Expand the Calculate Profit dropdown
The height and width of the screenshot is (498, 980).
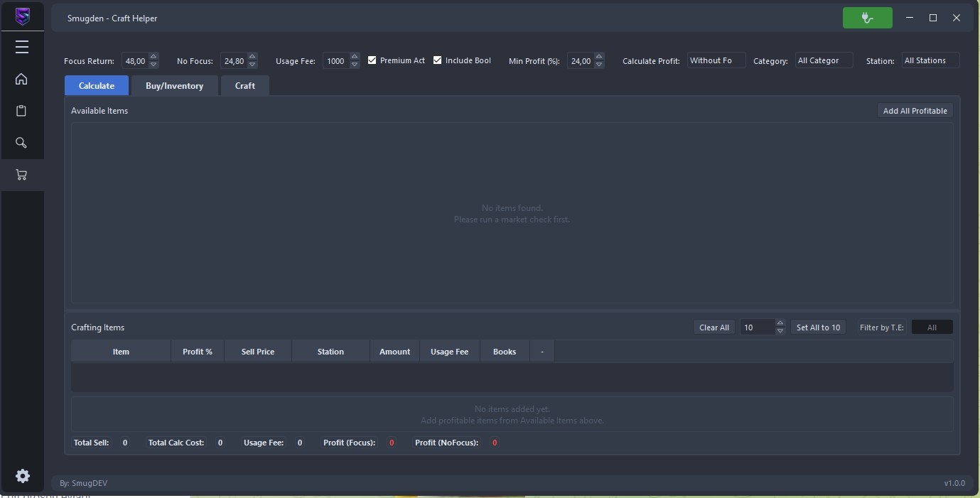pyautogui.click(x=716, y=60)
